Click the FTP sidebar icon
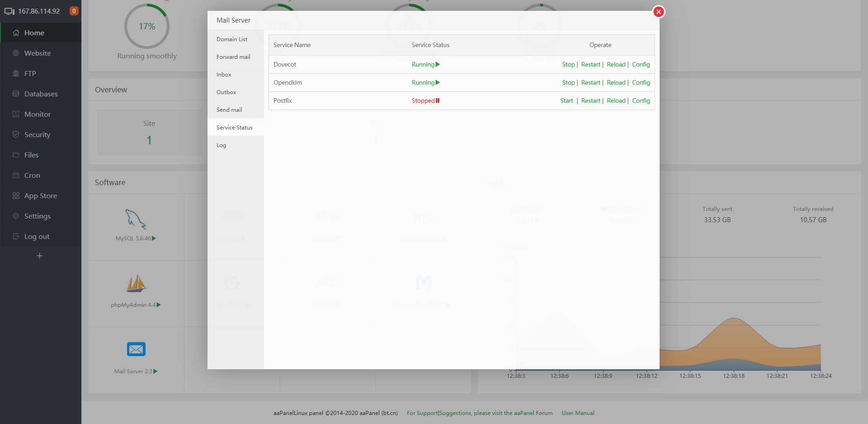The image size is (868, 424). pos(16,74)
